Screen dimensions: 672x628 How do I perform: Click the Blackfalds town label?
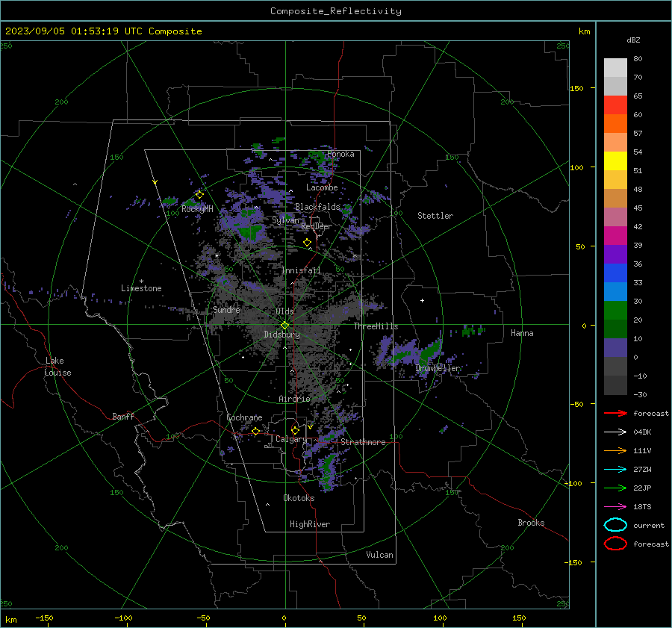317,207
